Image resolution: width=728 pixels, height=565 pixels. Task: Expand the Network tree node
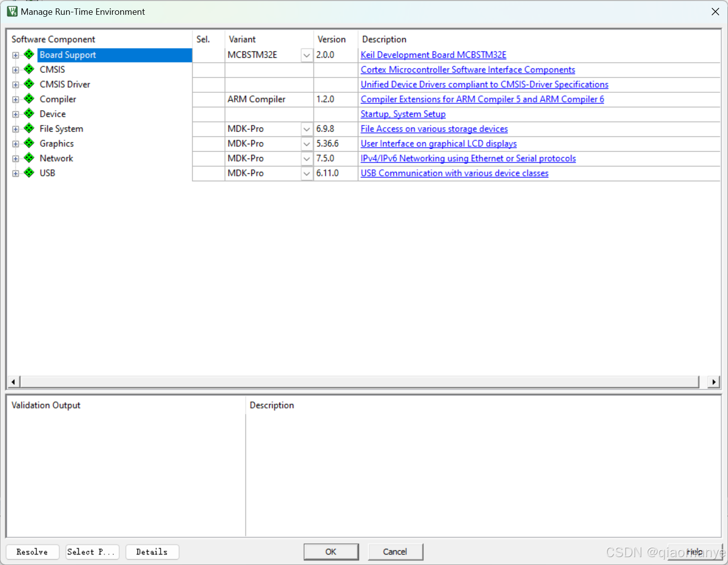click(16, 159)
